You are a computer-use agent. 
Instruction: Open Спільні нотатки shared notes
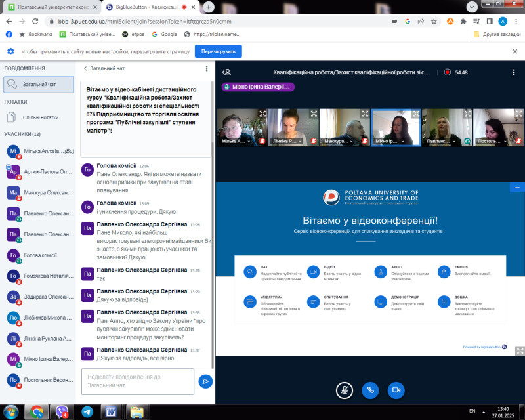39,117
